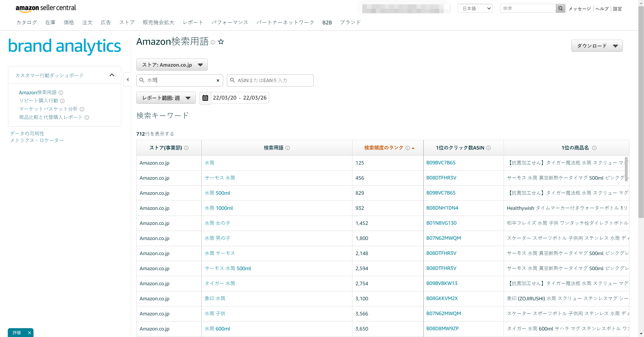This screenshot has height=337, width=644.
Task: Open the パフォーマンス menu
Action: click(230, 22)
